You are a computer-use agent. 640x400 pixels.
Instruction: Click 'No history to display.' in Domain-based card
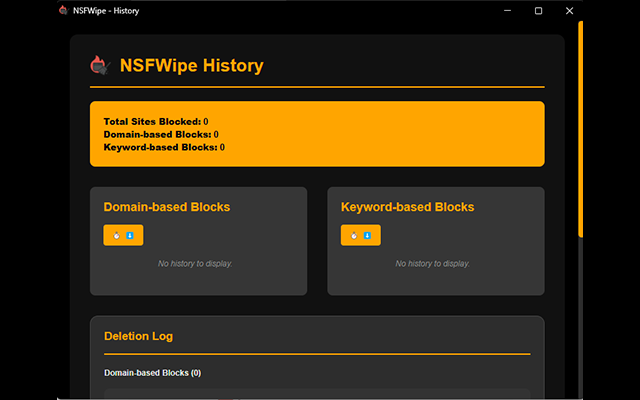coord(195,264)
